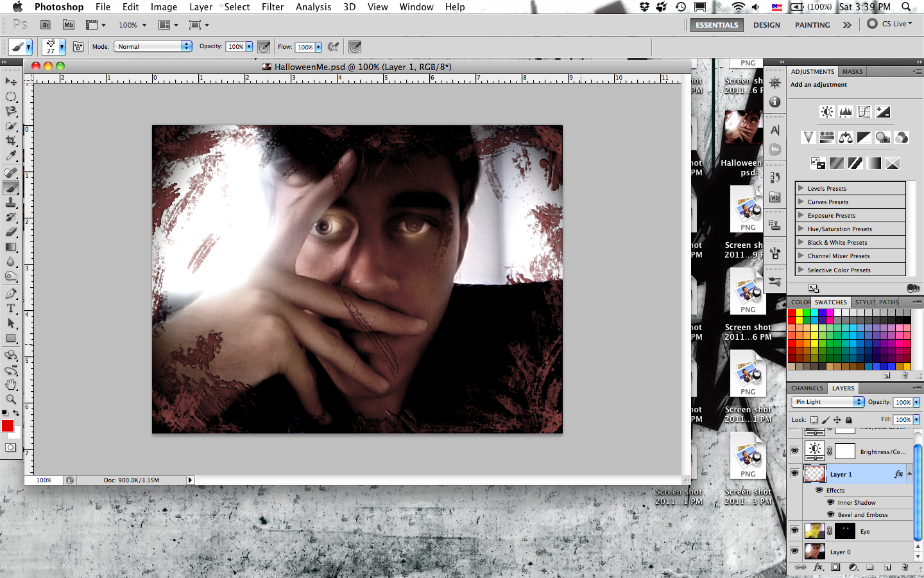924x578 pixels.
Task: Switch to Painting workspace
Action: point(812,25)
